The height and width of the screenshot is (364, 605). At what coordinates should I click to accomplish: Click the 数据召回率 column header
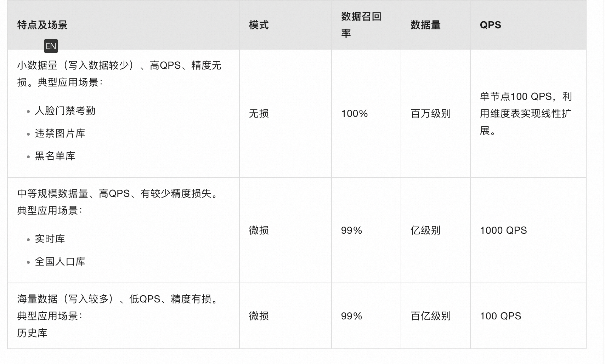coord(361,25)
